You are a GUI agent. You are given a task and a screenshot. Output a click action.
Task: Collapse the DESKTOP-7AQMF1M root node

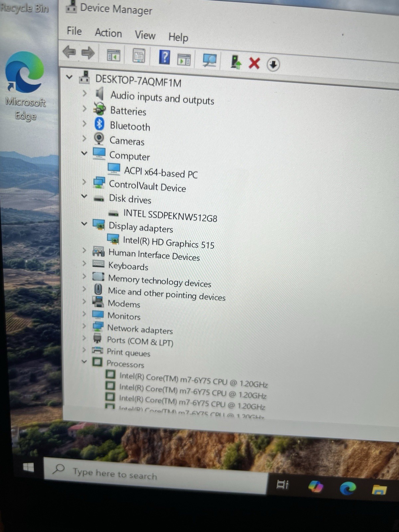pyautogui.click(x=69, y=77)
